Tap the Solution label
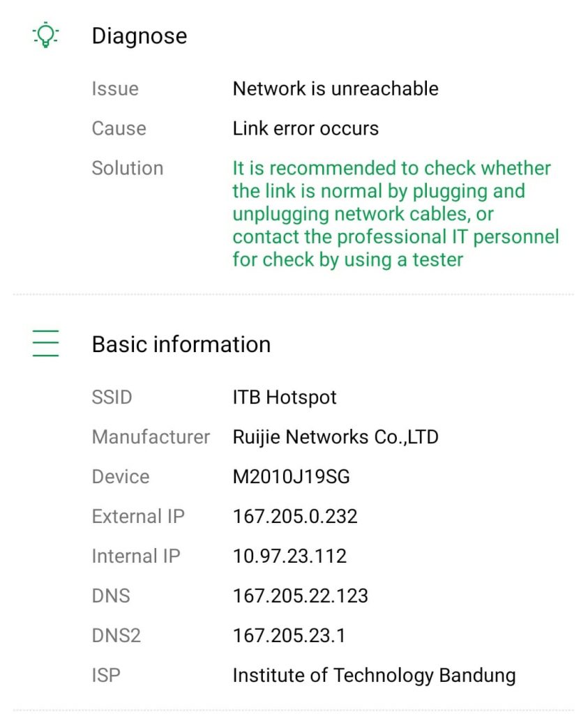Viewport: 588px width, 714px height. pos(128,169)
